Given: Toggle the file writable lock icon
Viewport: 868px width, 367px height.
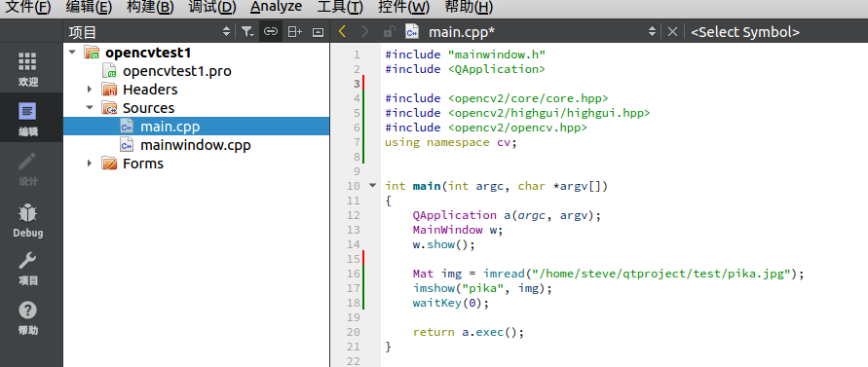Looking at the screenshot, I should (389, 31).
